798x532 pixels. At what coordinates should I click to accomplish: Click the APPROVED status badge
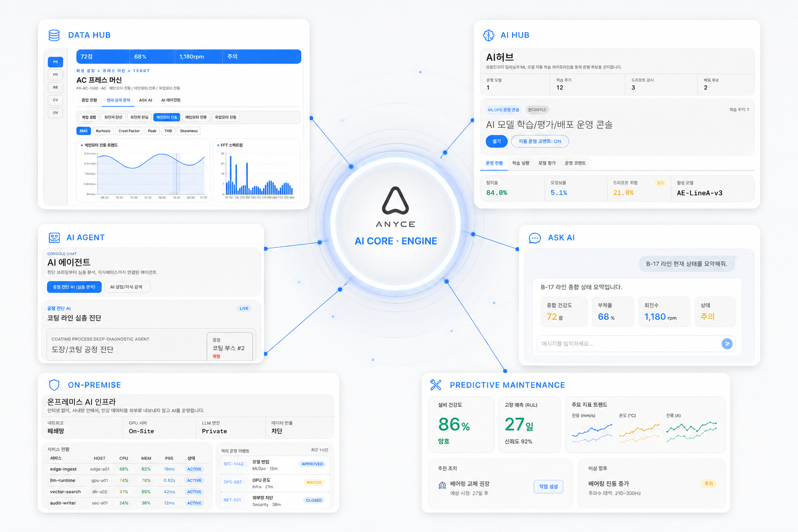312,464
